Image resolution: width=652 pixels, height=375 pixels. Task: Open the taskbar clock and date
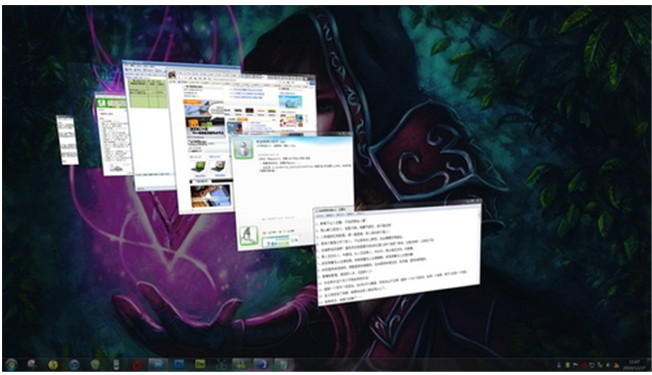pos(634,365)
